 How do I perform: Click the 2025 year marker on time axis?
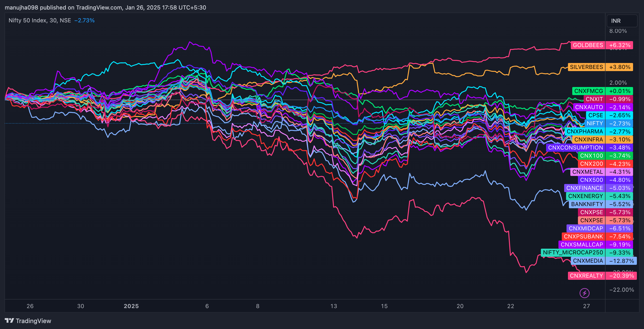tap(131, 306)
